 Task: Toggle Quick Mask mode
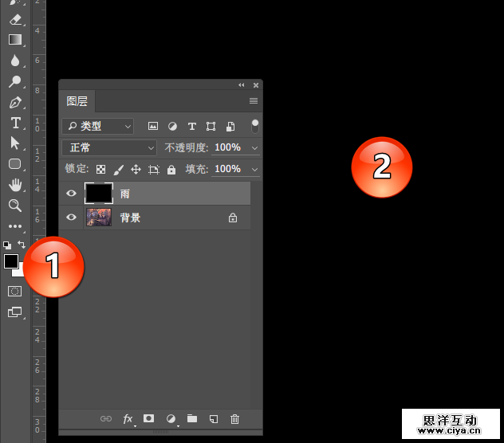(x=15, y=292)
